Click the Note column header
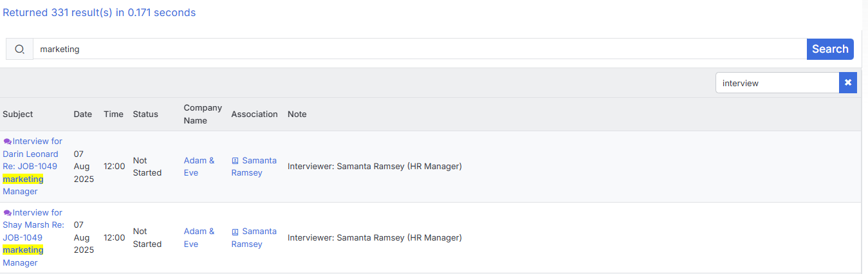The image size is (868, 274). [x=297, y=114]
